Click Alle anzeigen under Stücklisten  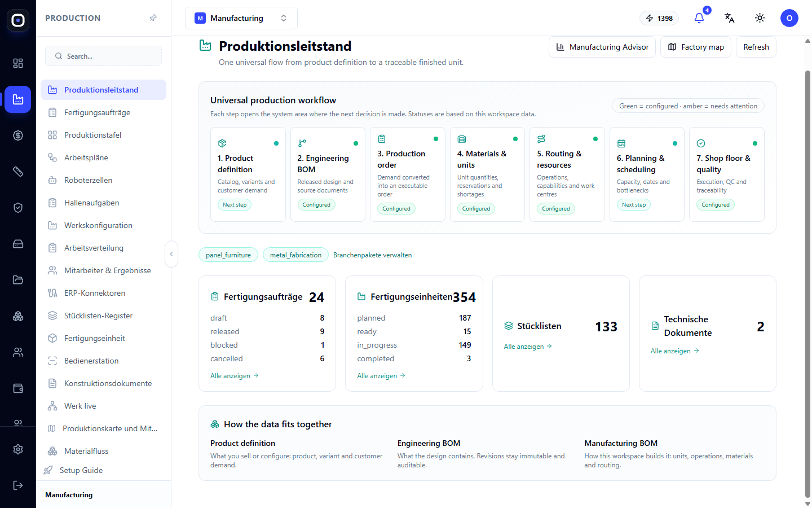tap(528, 347)
